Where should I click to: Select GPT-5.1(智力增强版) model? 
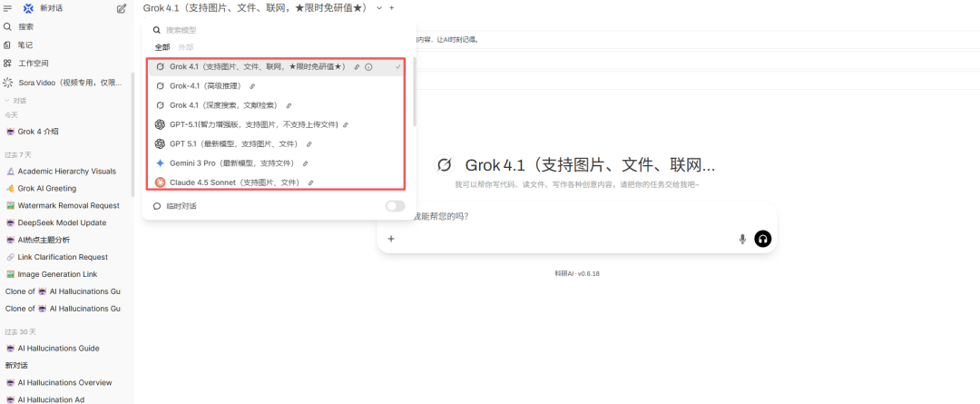point(277,125)
